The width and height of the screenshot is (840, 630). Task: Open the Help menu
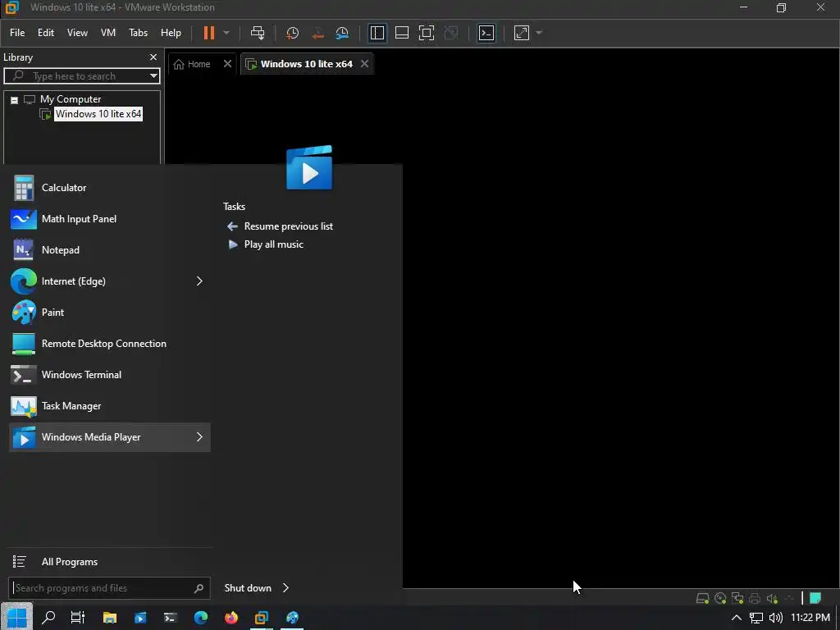pos(171,33)
